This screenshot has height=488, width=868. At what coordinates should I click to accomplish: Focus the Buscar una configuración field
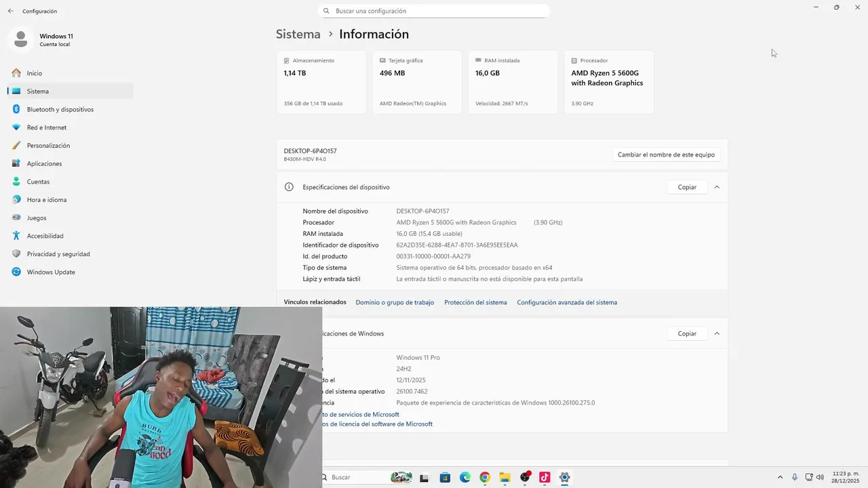[x=433, y=11]
